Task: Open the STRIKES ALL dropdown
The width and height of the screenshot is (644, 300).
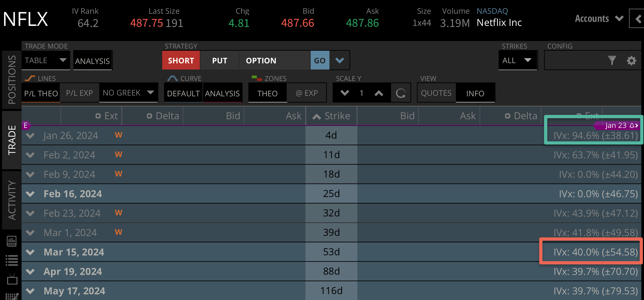Action: pos(518,60)
